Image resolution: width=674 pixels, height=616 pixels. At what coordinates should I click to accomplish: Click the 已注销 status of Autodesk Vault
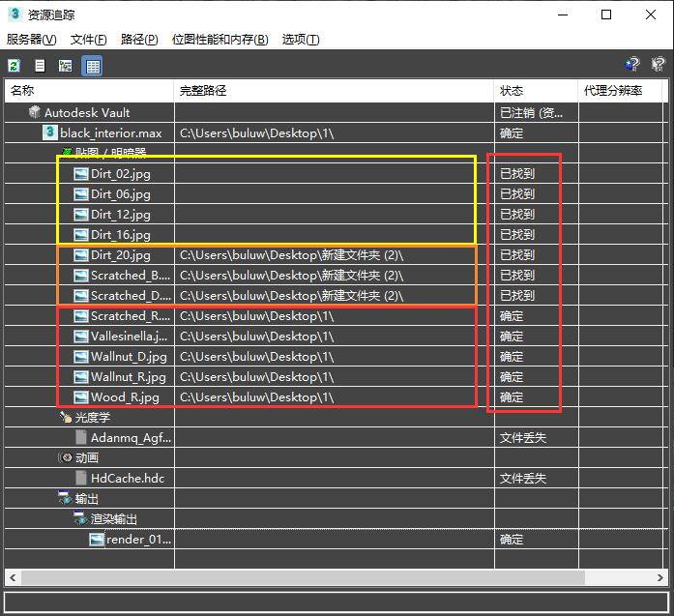[x=531, y=112]
